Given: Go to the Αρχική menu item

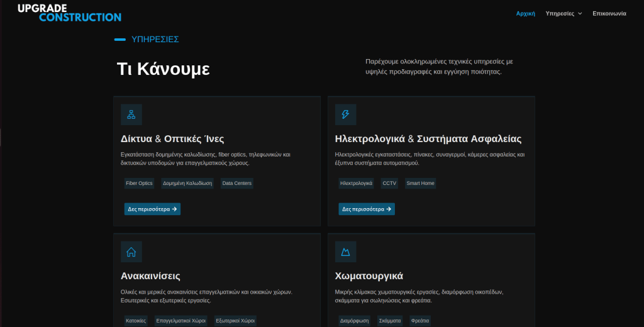Looking at the screenshot, I should [525, 13].
